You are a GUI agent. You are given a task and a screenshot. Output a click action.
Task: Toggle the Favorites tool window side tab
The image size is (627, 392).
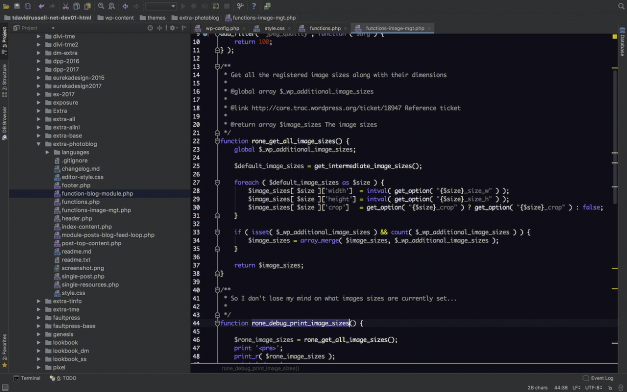[4, 351]
